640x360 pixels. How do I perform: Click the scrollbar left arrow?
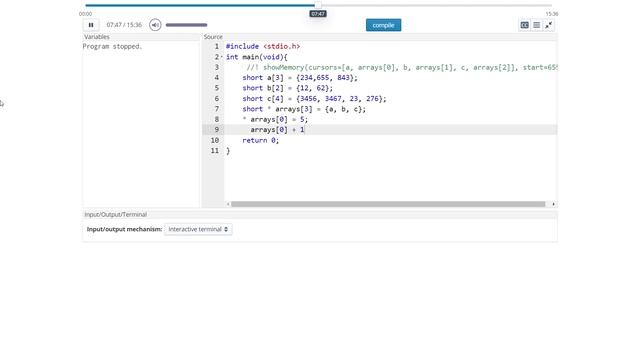point(228,204)
